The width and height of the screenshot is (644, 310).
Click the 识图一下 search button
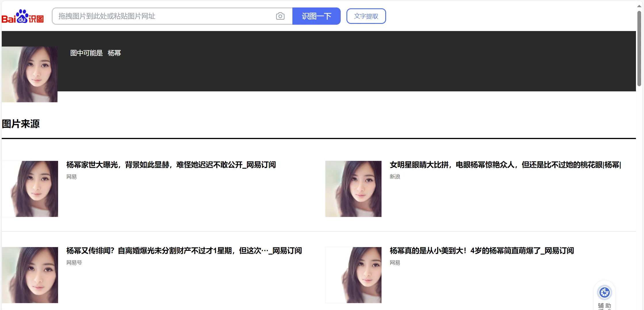point(316,16)
